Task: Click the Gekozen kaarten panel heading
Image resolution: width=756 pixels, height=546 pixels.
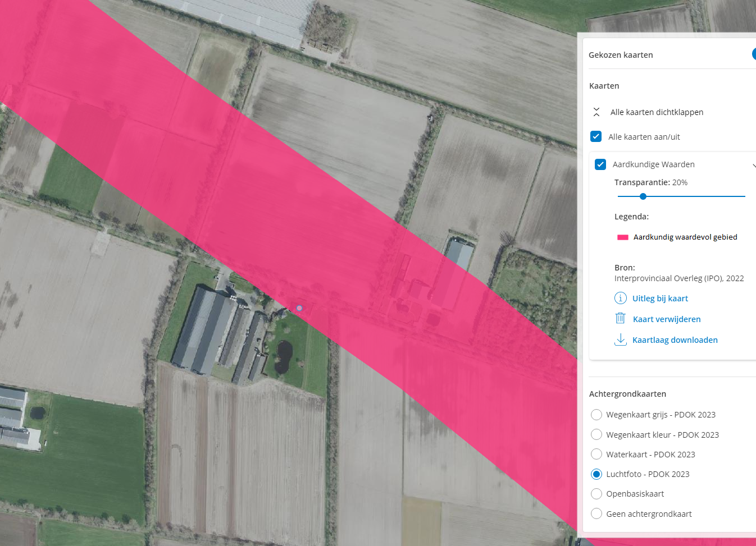Action: pyautogui.click(x=621, y=55)
